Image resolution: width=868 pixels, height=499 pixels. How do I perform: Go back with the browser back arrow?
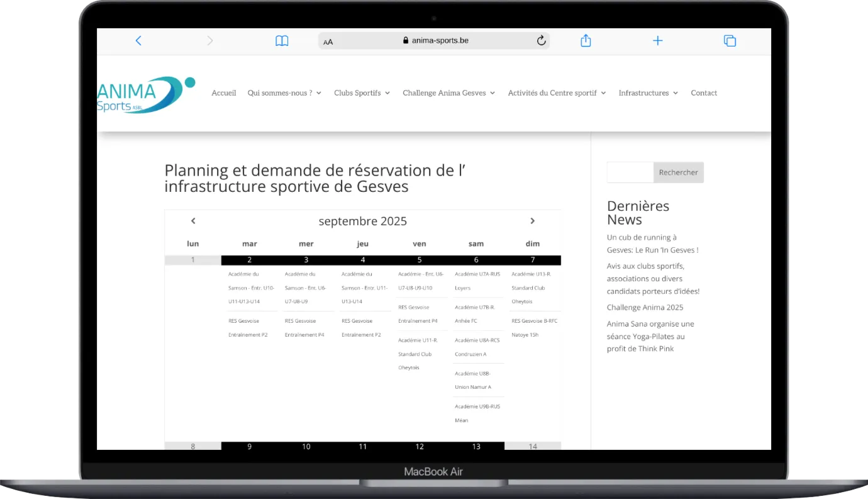click(138, 41)
